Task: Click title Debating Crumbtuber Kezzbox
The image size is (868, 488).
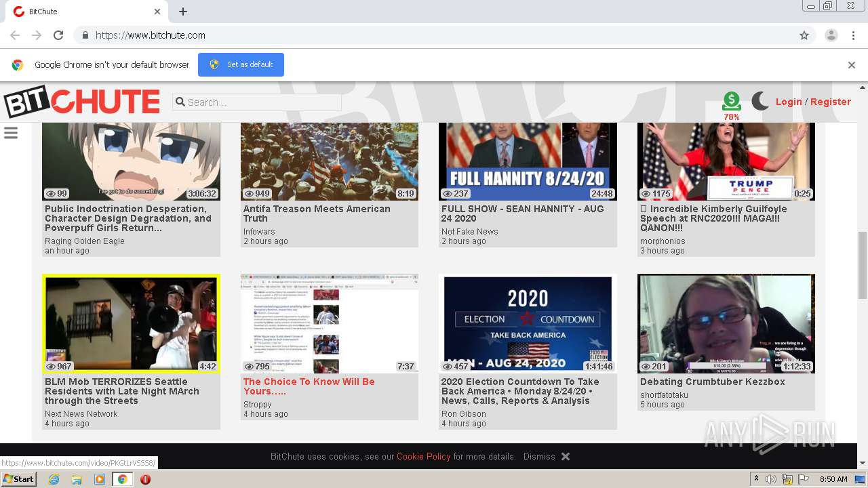Action: (713, 382)
